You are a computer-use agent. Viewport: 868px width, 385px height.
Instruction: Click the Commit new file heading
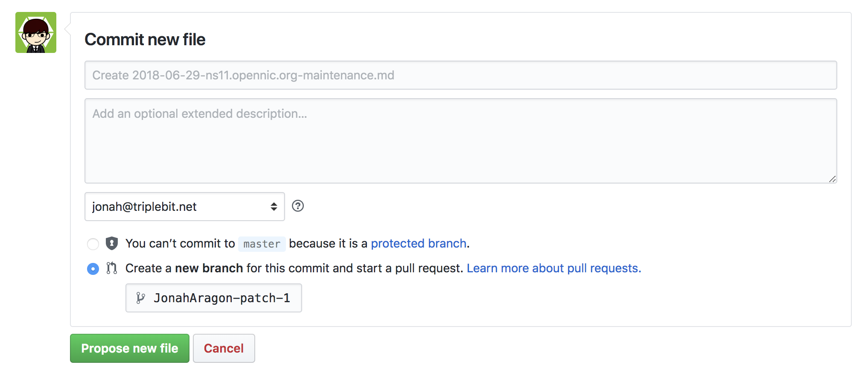tap(145, 40)
